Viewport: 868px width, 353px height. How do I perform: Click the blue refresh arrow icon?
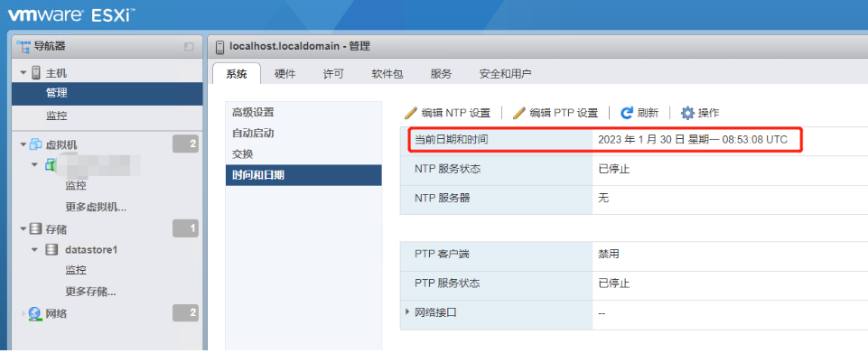pos(627,113)
